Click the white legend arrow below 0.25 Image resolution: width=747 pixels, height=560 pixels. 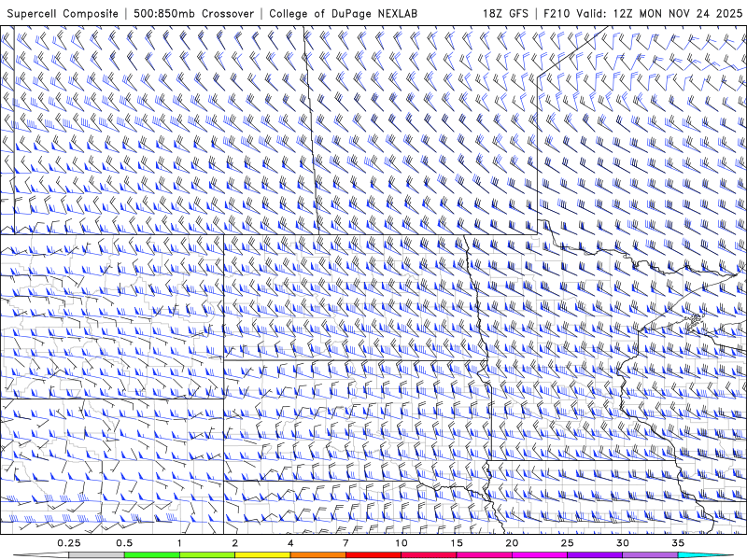tap(41, 555)
